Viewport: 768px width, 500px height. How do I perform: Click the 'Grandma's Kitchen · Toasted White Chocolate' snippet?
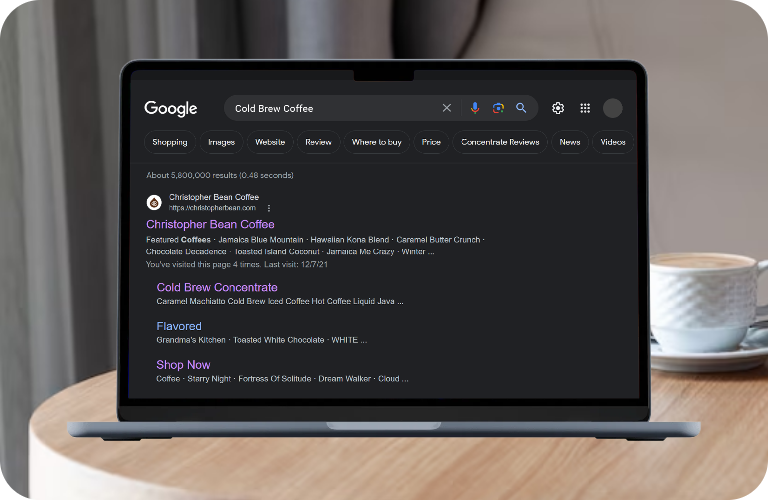pos(262,340)
